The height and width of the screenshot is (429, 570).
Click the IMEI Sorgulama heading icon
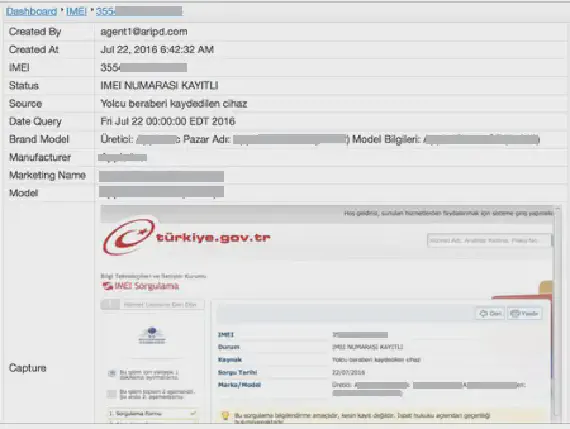(x=108, y=286)
